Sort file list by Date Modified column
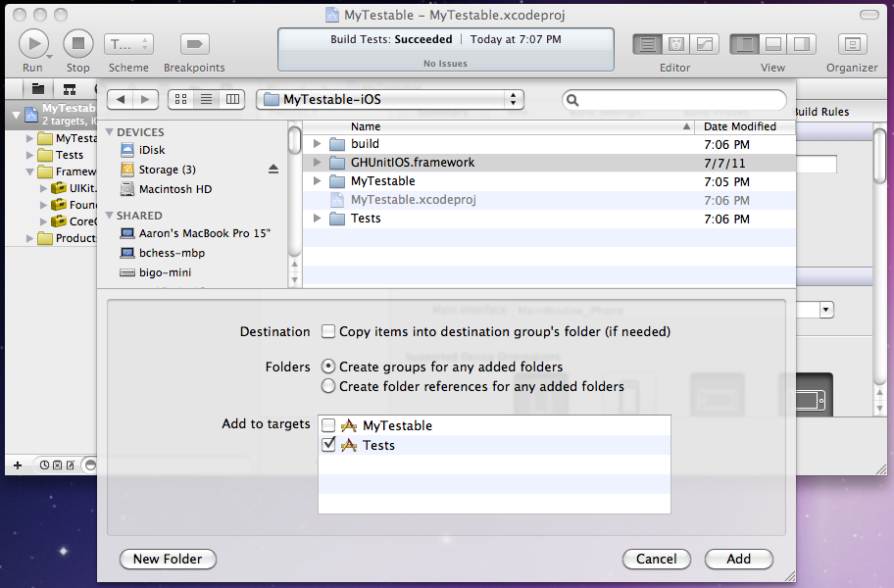 point(745,126)
